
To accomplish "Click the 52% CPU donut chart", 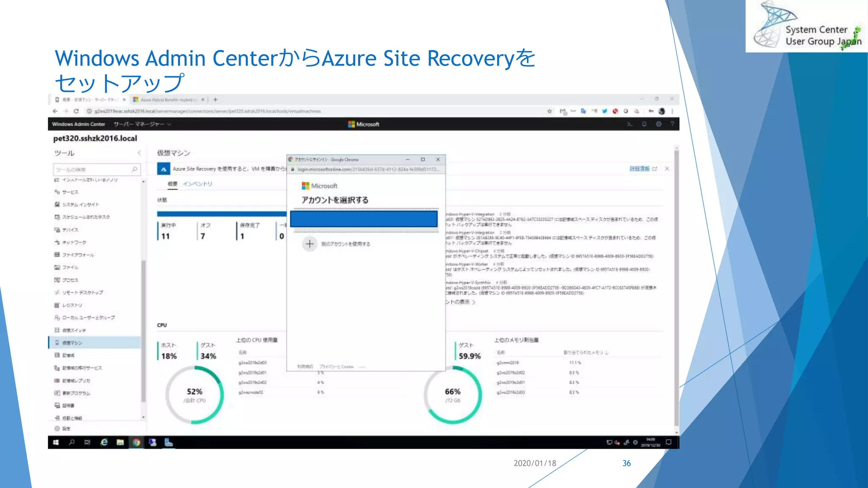I will (195, 395).
